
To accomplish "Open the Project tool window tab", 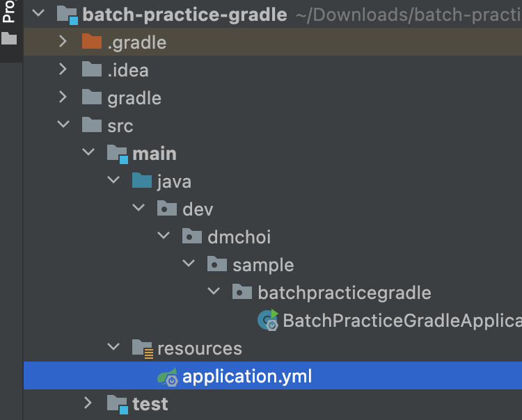I will (10, 13).
